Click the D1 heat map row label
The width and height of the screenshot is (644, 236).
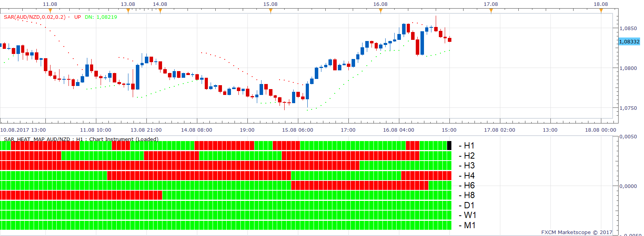point(467,206)
